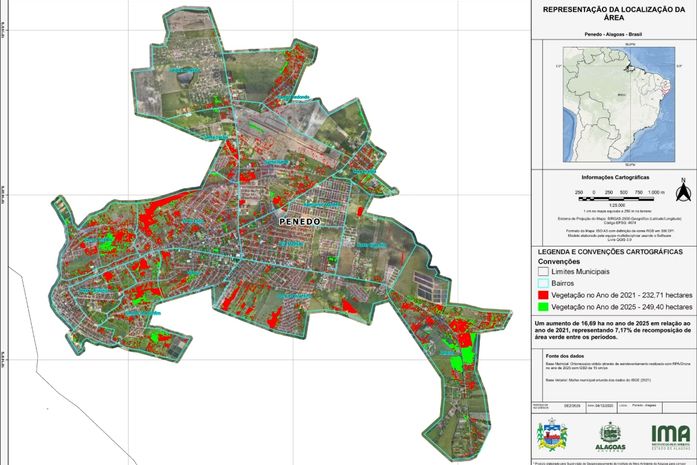Click the Limites Municipais legend box
This screenshot has height=465, width=697.
point(544,271)
